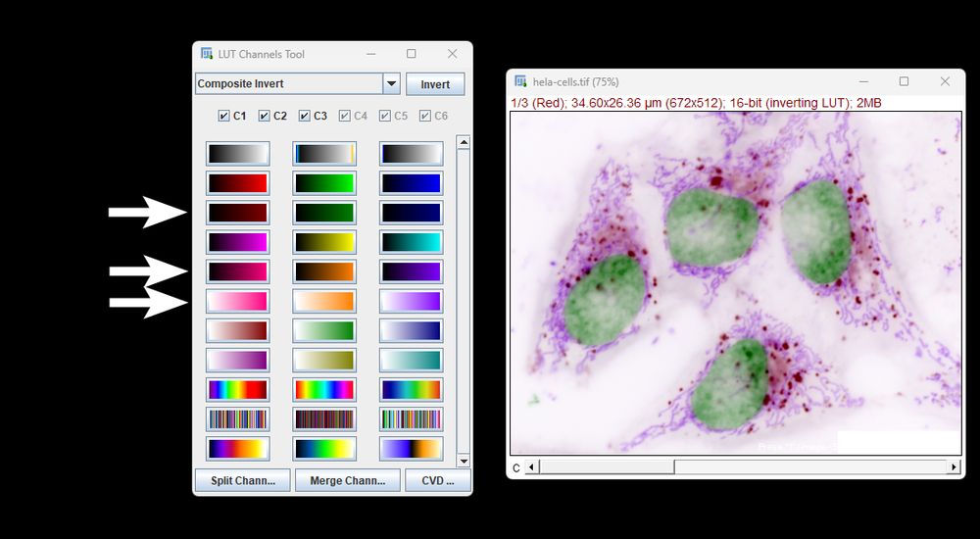Select the grays LUT with saturation markers
The height and width of the screenshot is (539, 980).
[x=324, y=153]
